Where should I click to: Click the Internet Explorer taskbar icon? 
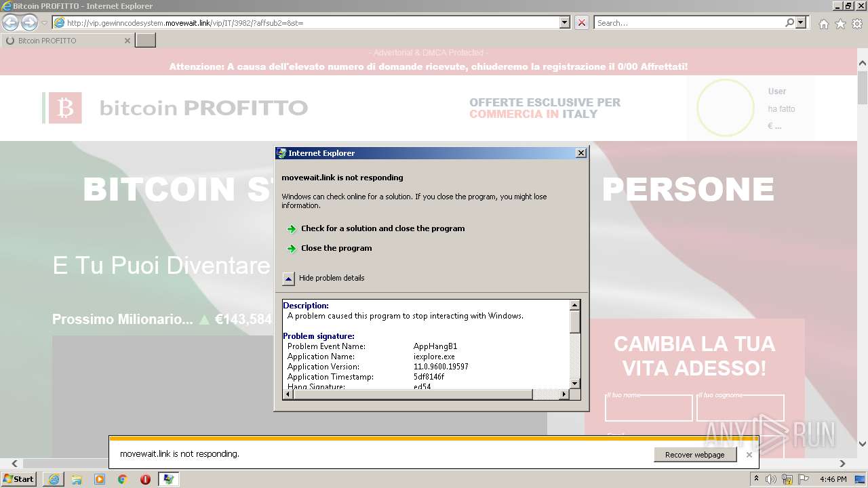54,479
